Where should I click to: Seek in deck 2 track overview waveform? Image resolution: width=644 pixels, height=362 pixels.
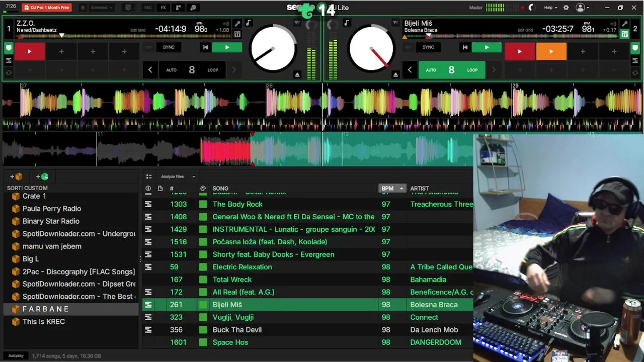pyautogui.click(x=511, y=36)
